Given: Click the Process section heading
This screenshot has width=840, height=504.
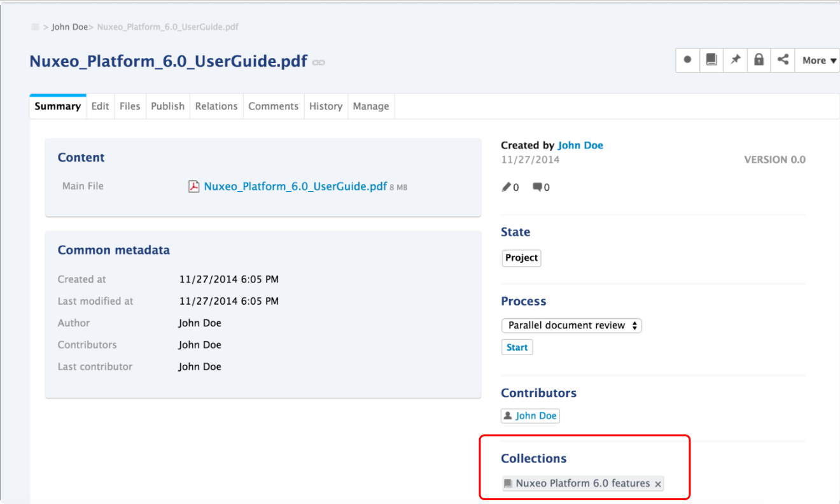Looking at the screenshot, I should coord(523,301).
